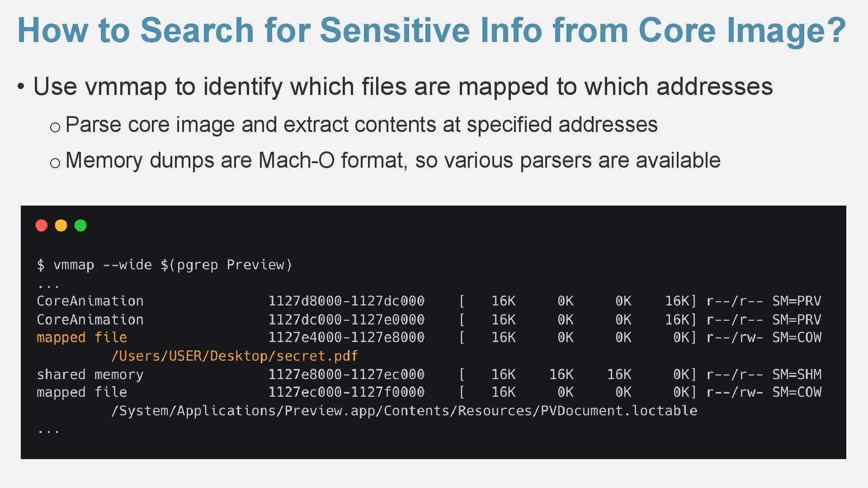This screenshot has height=488, width=868.
Task: Click the 'Use vmmap to identify' bullet
Action: (403, 86)
